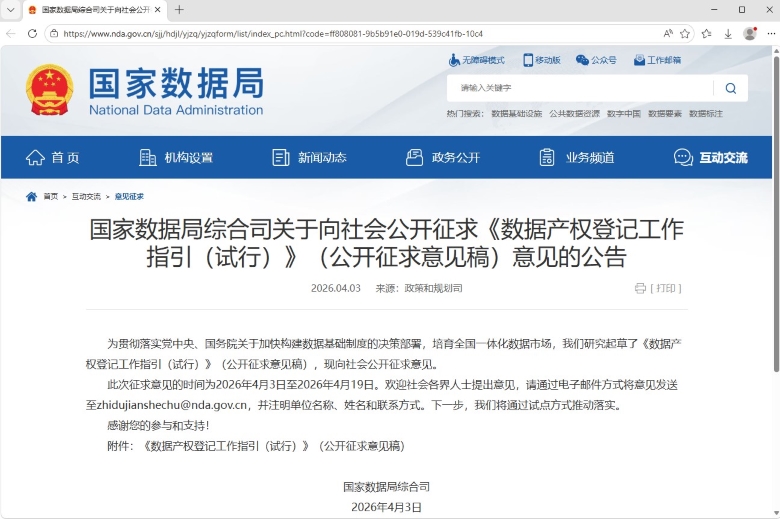Image resolution: width=780 pixels, height=519 pixels.
Task: Search hot keyword 公共数据资源
Action: tap(574, 113)
